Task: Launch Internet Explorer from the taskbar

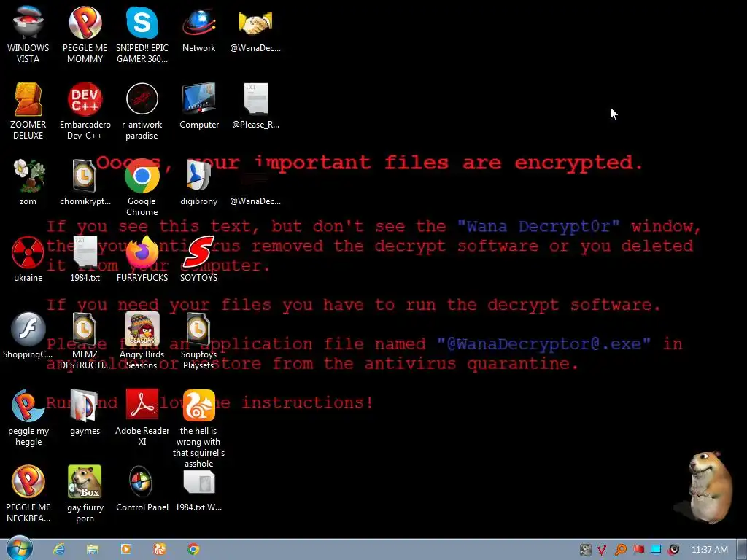Action: [59, 549]
